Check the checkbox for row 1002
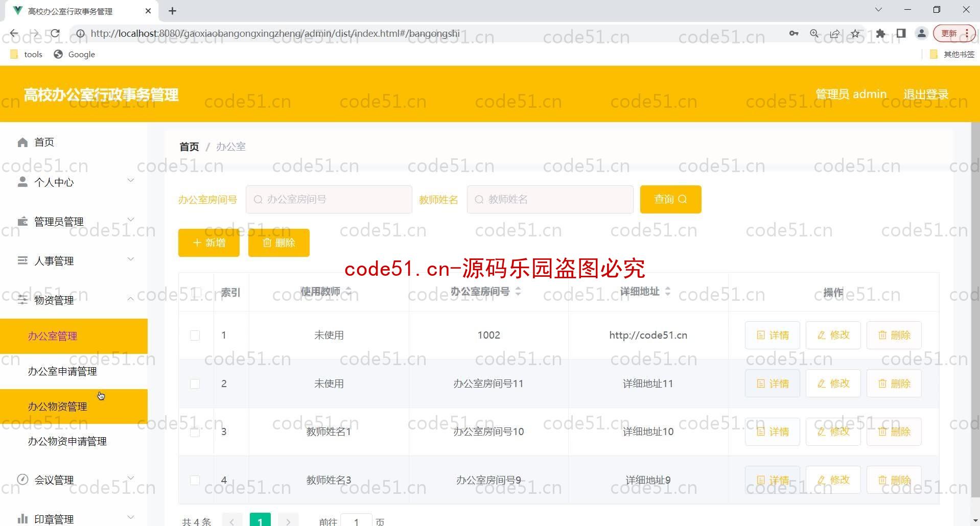 coord(195,335)
